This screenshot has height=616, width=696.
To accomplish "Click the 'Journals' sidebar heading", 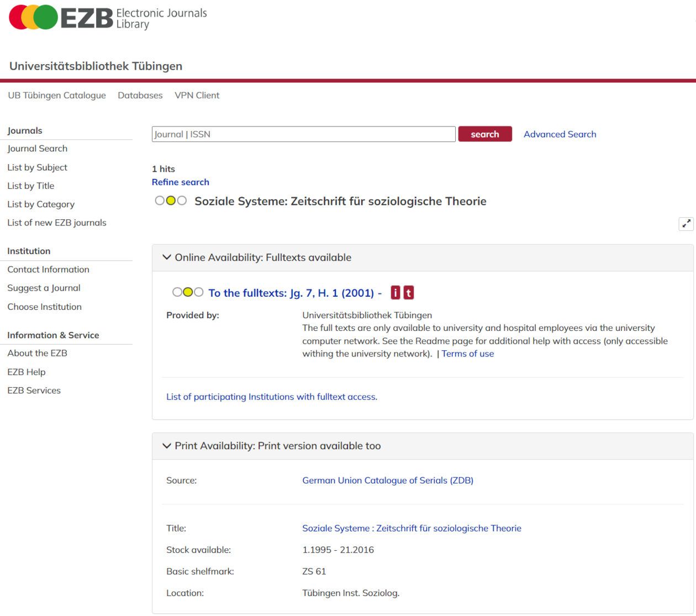I will tap(25, 130).
